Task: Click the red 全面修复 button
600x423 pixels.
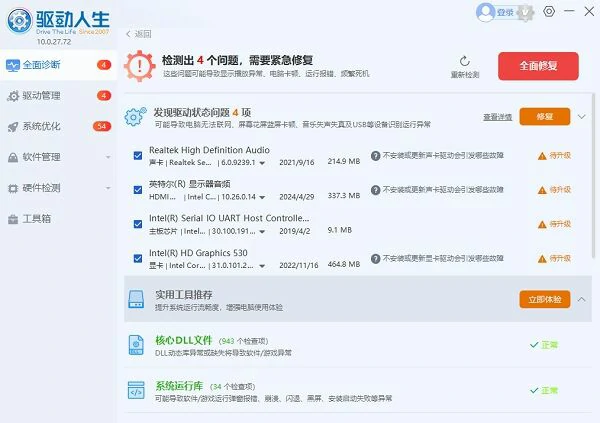Action: [538, 66]
